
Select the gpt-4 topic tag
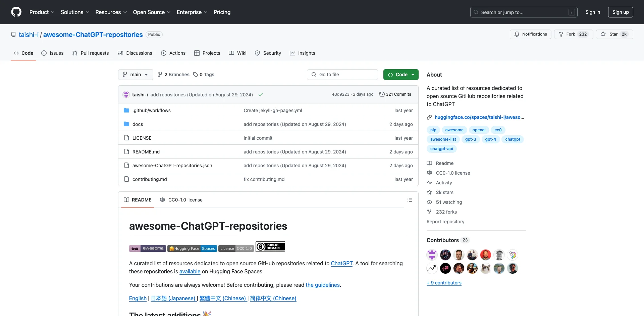(490, 139)
